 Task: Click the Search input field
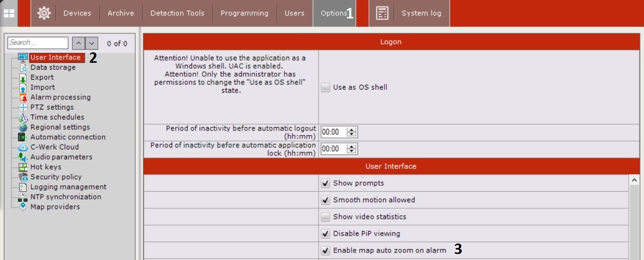pos(38,43)
